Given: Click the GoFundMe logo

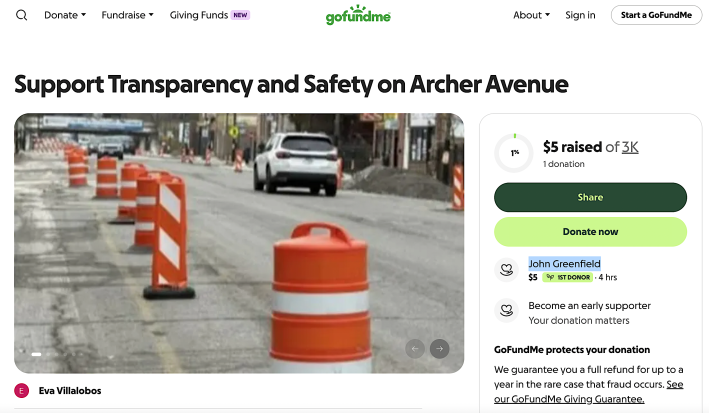Looking at the screenshot, I should point(358,15).
